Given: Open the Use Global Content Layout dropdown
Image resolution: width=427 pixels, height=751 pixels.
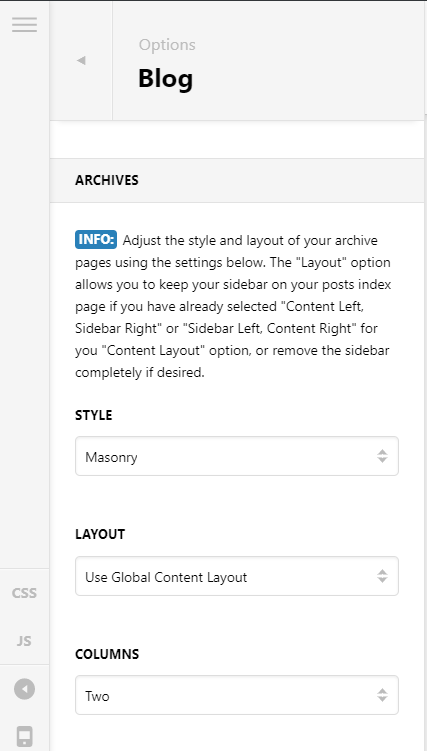Looking at the screenshot, I should 237,576.
